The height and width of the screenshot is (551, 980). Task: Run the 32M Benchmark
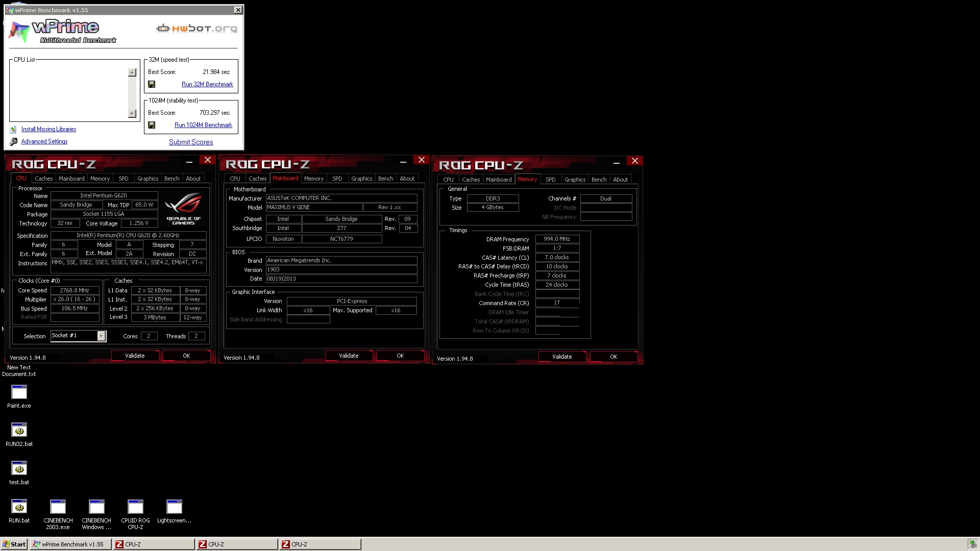click(207, 84)
